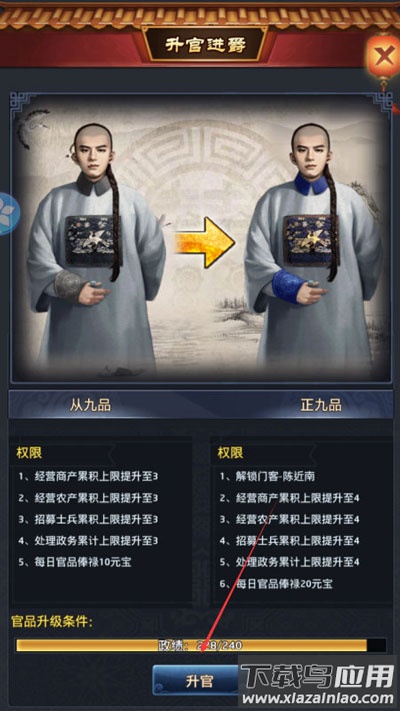
Task: Click the 正九品 rank label
Action: [321, 405]
